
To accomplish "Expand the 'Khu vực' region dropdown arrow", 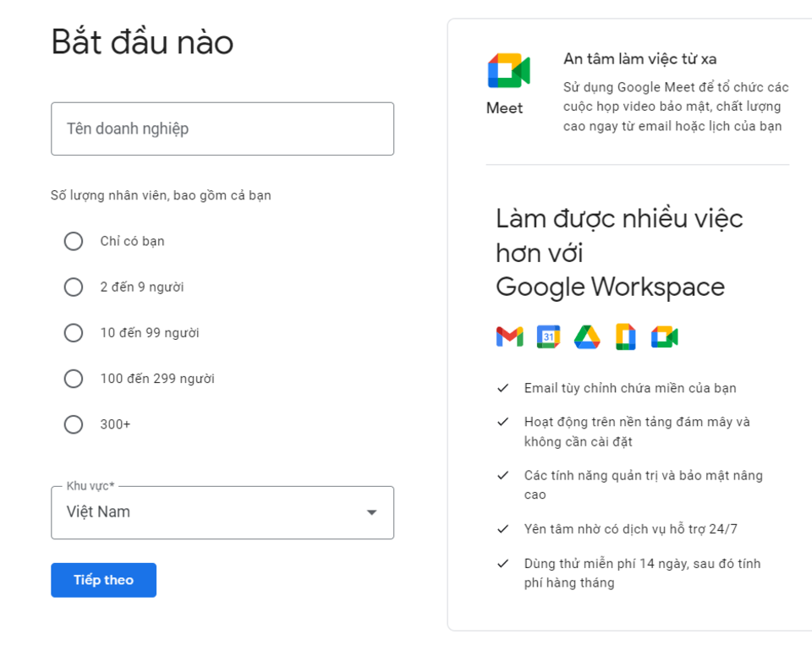I will pyautogui.click(x=370, y=512).
